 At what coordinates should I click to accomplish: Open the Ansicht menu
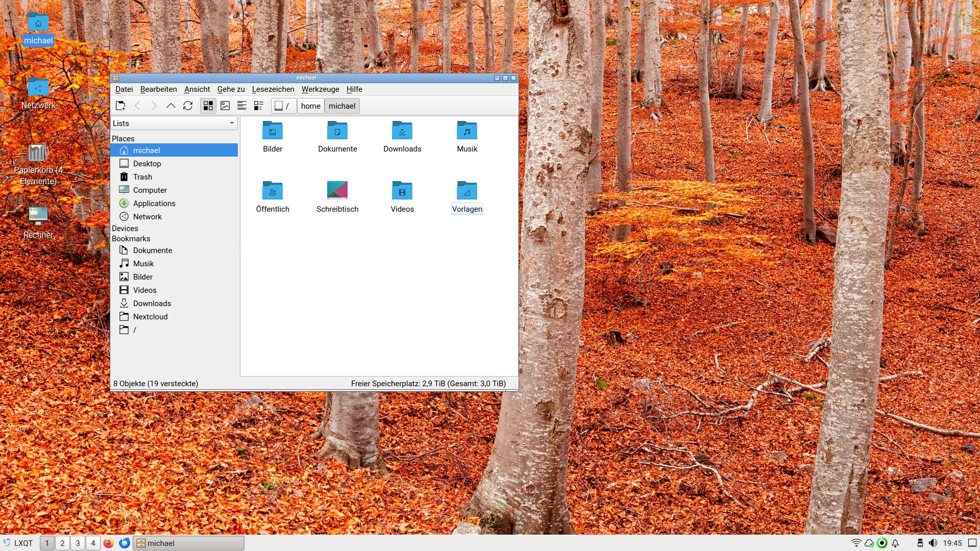tap(197, 89)
